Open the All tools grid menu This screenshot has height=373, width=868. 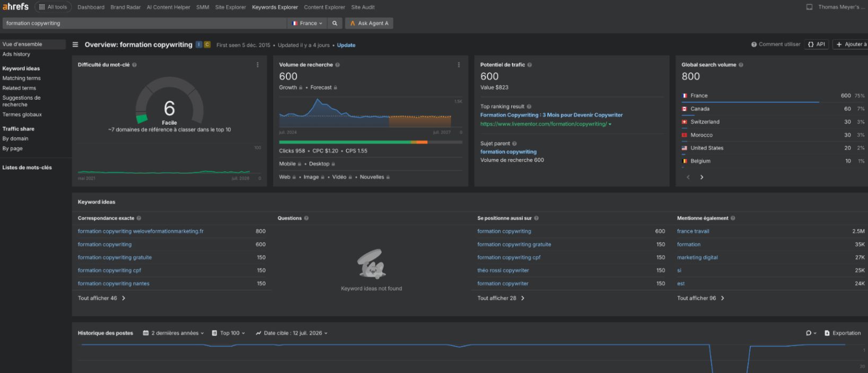53,7
